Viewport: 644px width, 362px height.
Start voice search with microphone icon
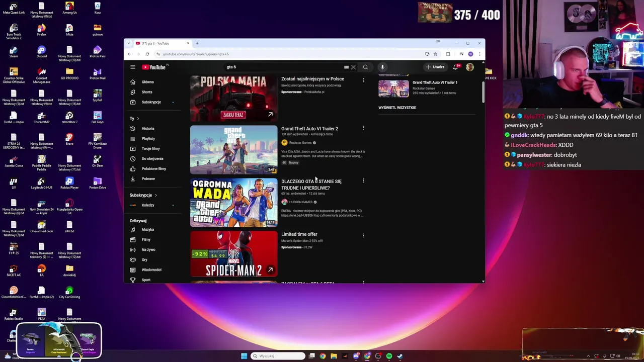(x=382, y=67)
